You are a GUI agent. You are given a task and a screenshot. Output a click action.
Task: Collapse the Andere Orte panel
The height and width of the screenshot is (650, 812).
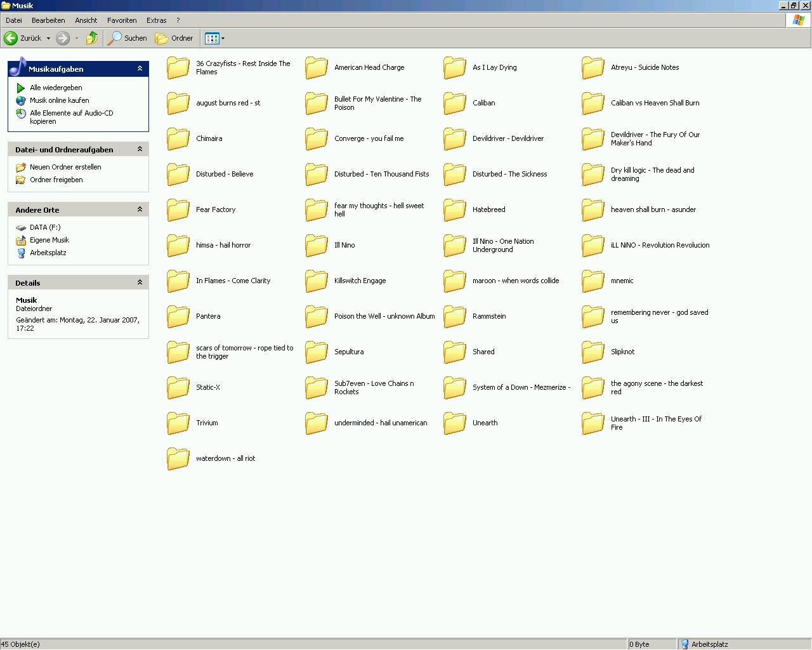coord(140,209)
